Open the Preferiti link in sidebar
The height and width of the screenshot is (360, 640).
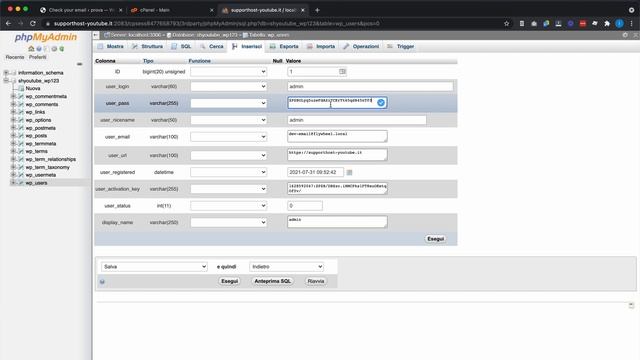pos(38,57)
